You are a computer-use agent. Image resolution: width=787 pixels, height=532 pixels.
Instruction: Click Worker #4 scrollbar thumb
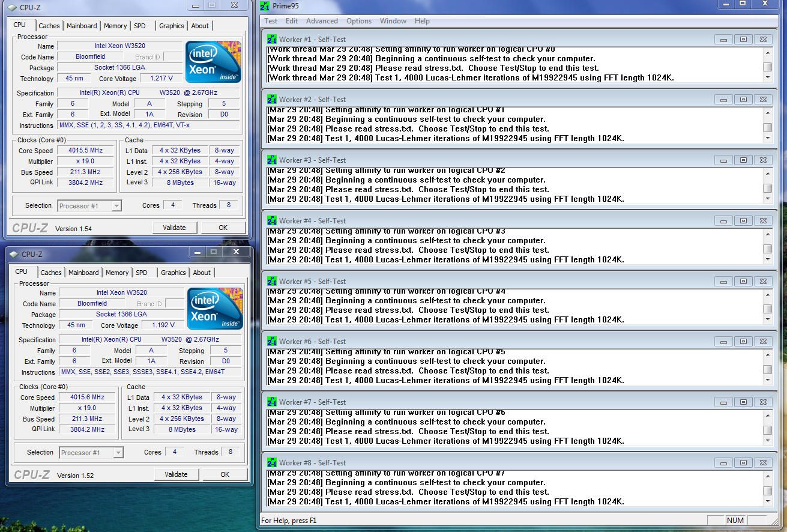(768, 249)
